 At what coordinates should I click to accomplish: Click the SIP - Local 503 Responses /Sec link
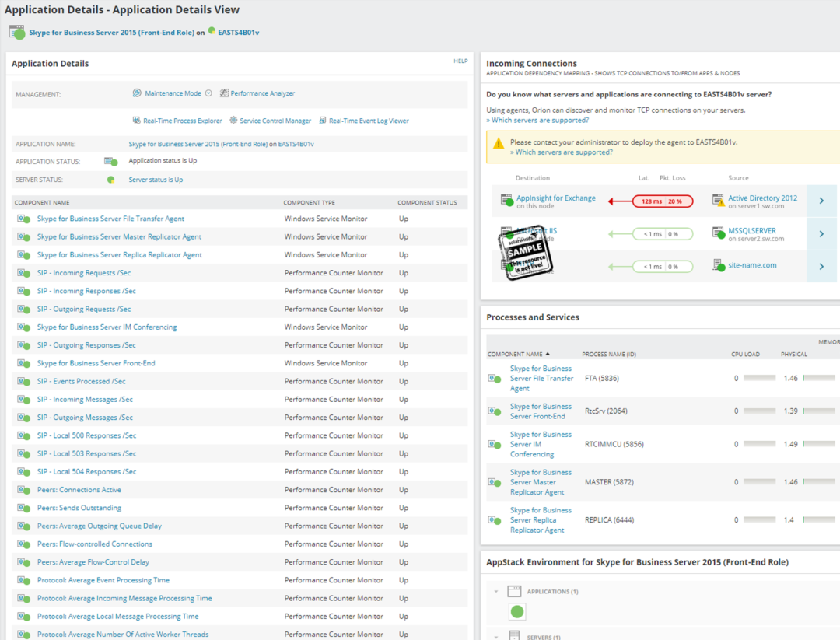pyautogui.click(x=86, y=453)
